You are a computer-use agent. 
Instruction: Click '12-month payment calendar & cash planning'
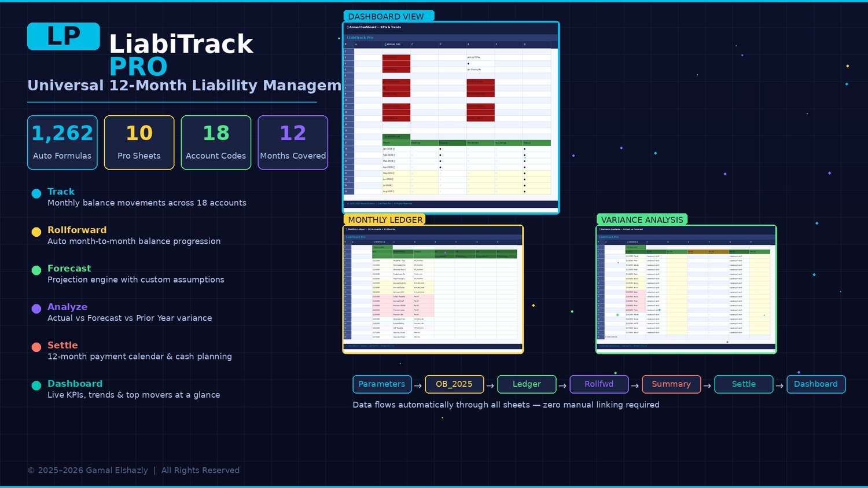pyautogui.click(x=139, y=357)
